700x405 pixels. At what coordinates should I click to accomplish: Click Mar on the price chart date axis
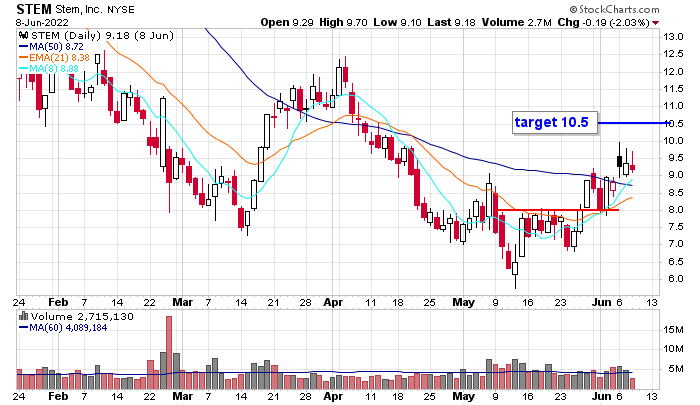[182, 302]
